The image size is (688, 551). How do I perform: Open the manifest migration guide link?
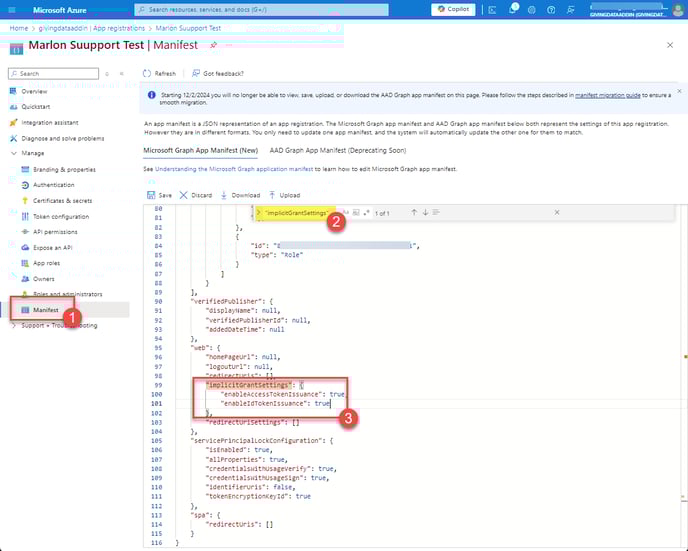(607, 95)
